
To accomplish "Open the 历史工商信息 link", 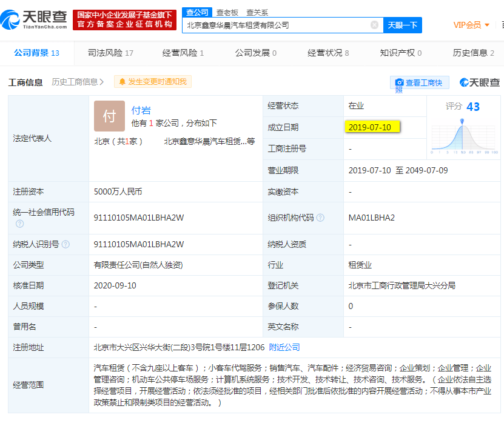I will [x=78, y=82].
